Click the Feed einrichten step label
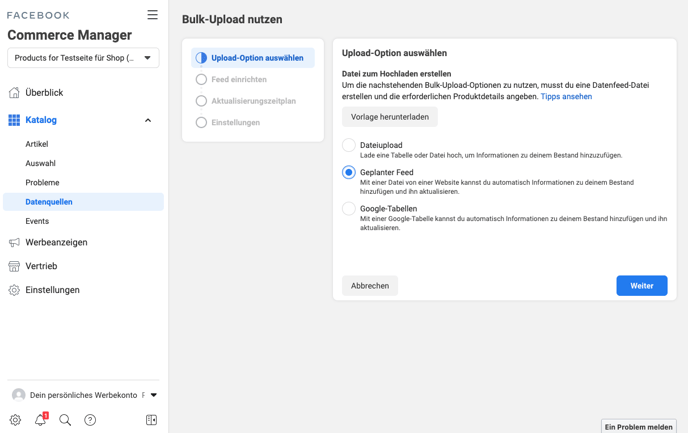 [239, 79]
